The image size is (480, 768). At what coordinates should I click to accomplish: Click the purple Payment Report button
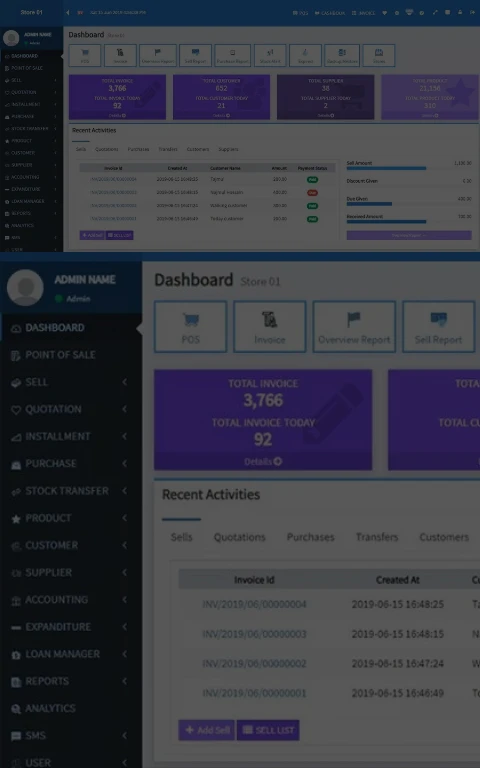pyautogui.click(x=409, y=236)
